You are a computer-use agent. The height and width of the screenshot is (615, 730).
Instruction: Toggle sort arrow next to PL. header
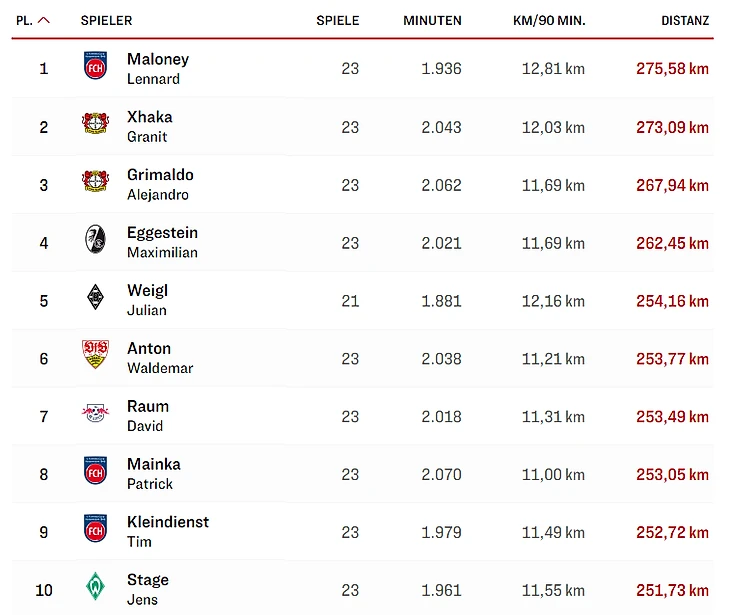point(44,20)
